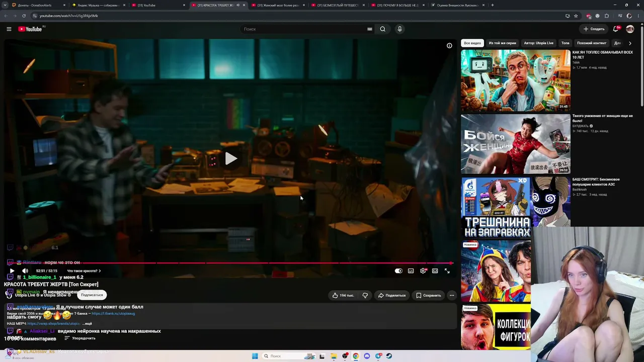The width and height of the screenshot is (644, 362).
Task: Play the video using the center play button
Action: click(x=231, y=158)
